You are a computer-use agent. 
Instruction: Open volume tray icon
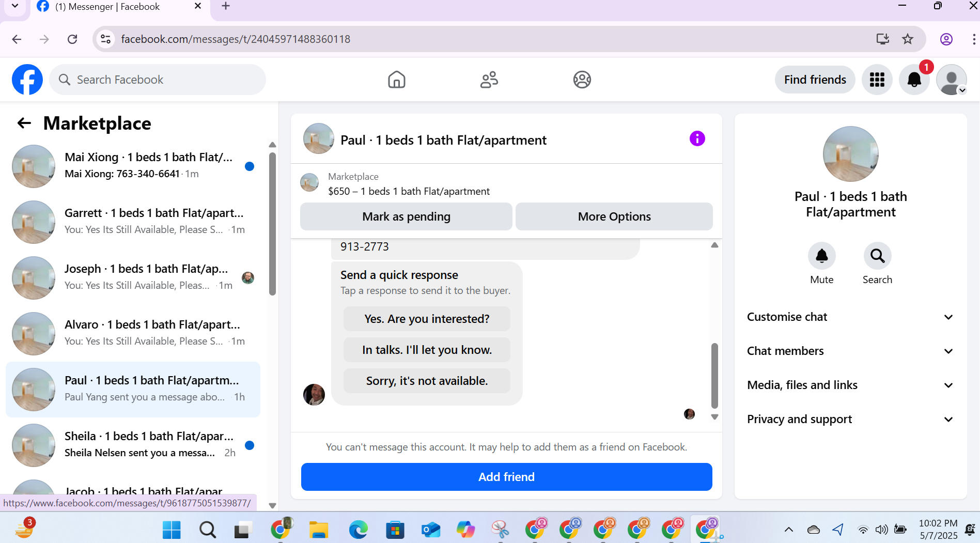pos(881,530)
